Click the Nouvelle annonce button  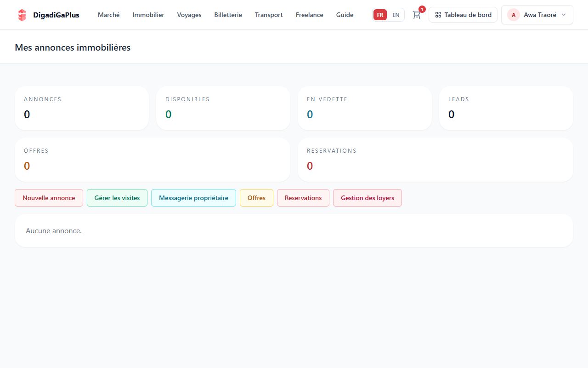pos(49,198)
